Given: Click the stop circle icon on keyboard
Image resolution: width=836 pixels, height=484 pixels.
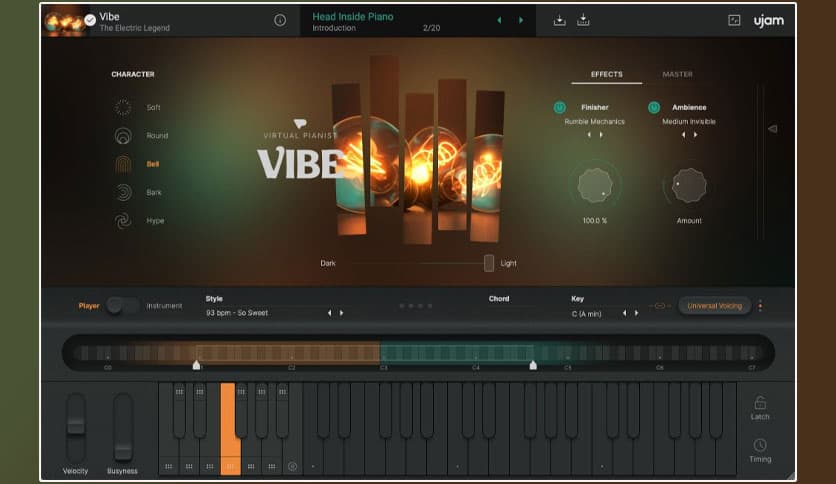Looking at the screenshot, I should coord(292,466).
